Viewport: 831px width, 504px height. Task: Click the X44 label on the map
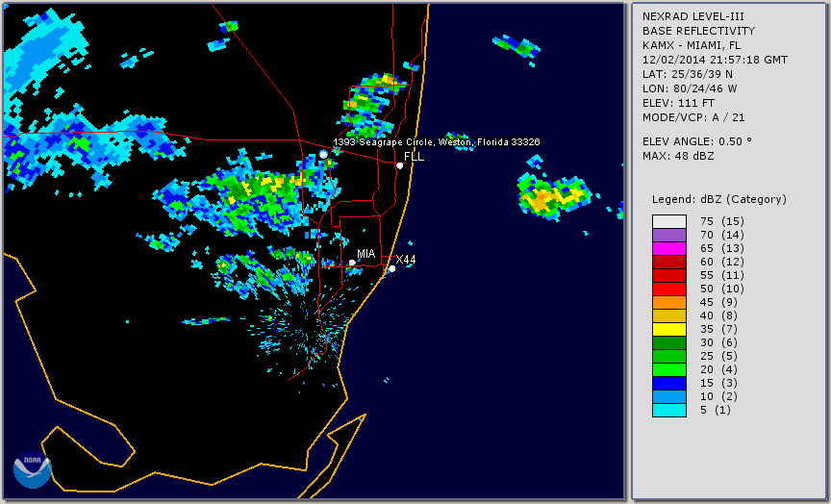406,259
